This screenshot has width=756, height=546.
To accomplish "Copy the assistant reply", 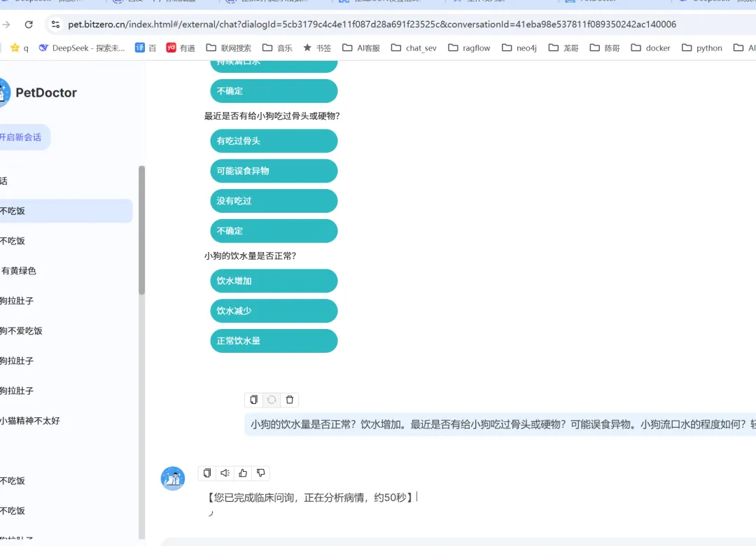I will point(206,473).
